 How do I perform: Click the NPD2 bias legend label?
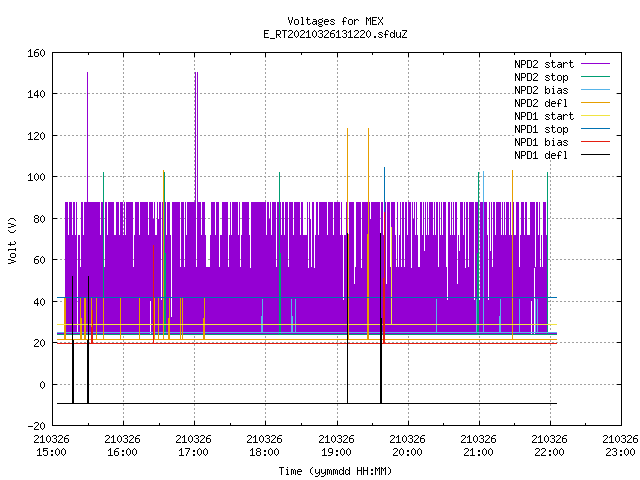pos(541,90)
